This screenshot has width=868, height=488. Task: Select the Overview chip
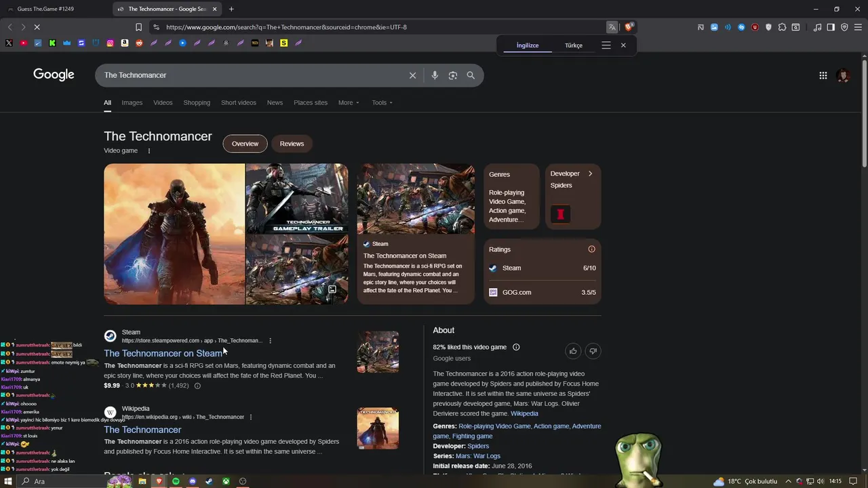click(245, 144)
